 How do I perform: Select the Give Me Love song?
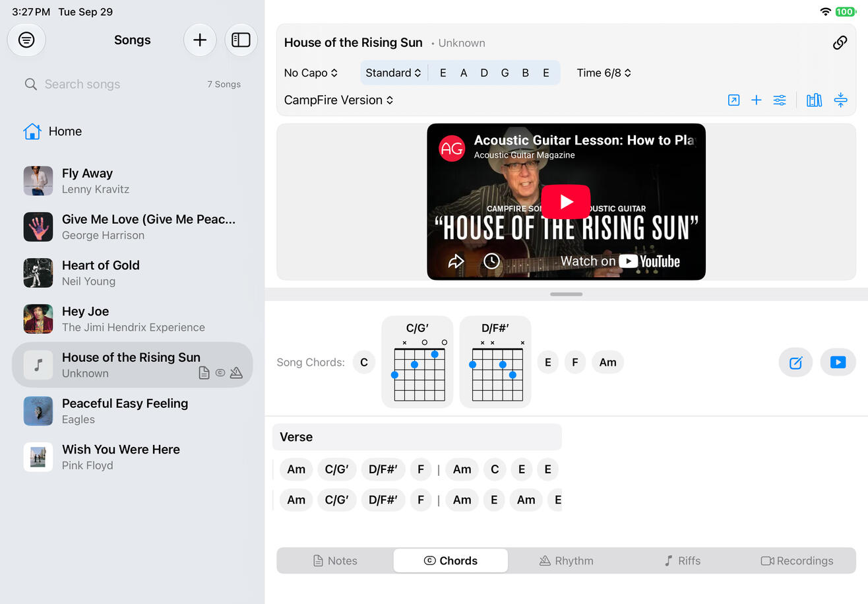click(132, 227)
